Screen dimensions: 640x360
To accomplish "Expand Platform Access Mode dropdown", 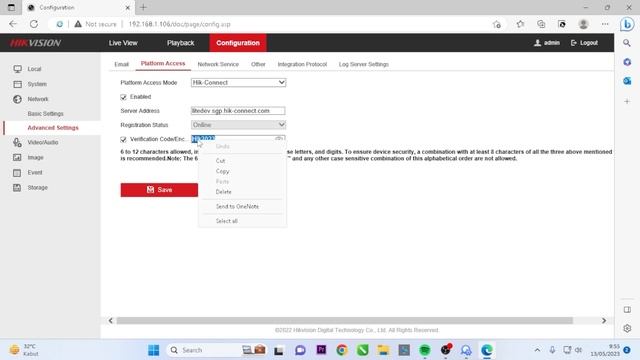I will (x=238, y=82).
